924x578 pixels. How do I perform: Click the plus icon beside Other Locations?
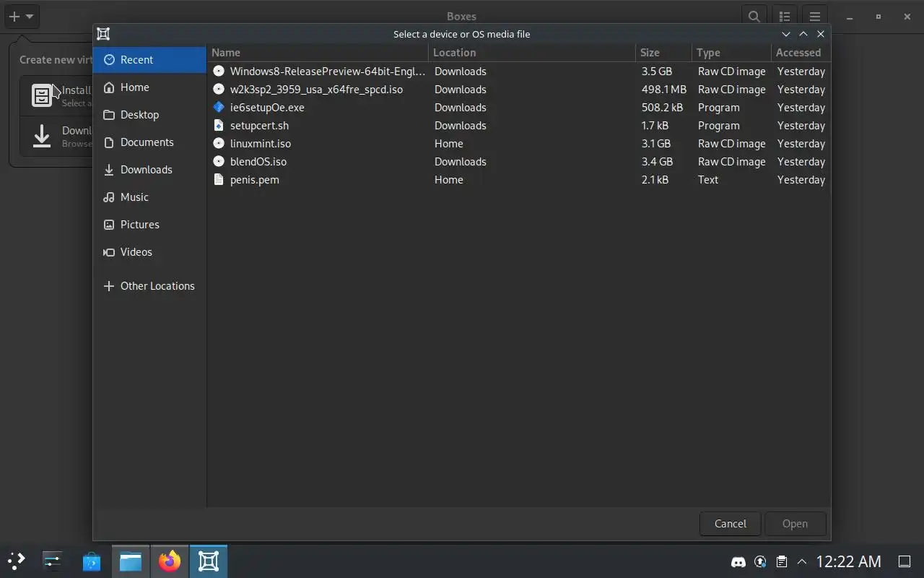[109, 286]
